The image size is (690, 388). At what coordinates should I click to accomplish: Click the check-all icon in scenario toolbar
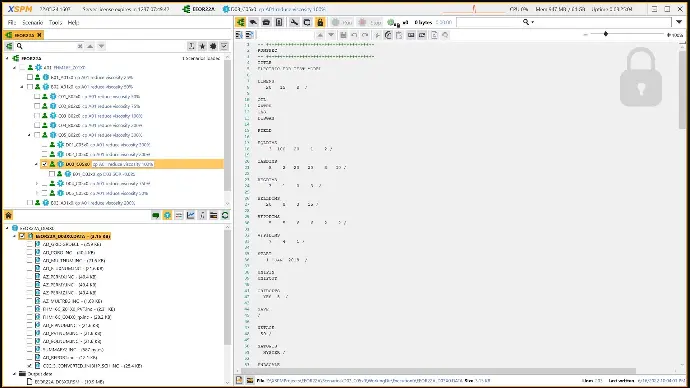[224, 46]
